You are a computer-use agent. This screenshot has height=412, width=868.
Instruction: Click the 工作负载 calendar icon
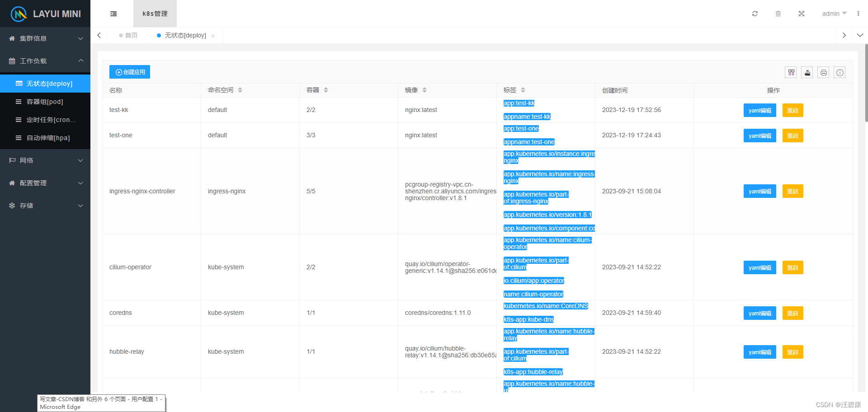click(x=12, y=61)
